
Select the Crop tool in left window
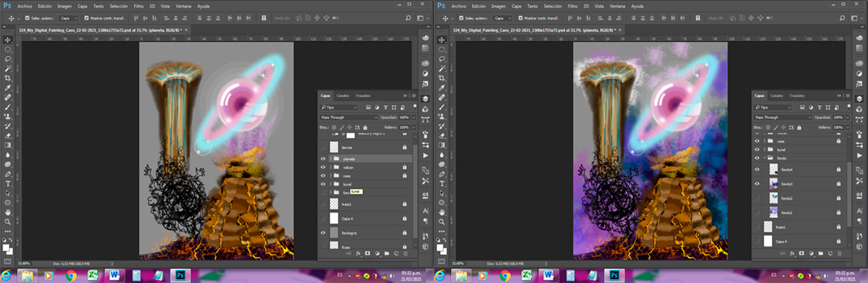point(8,78)
